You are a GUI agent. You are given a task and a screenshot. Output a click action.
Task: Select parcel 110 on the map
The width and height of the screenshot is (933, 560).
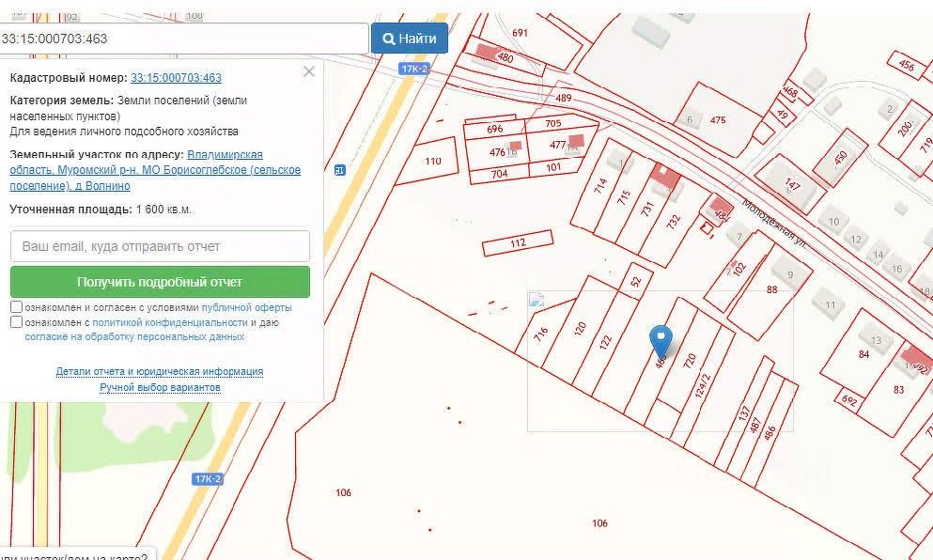point(433,161)
